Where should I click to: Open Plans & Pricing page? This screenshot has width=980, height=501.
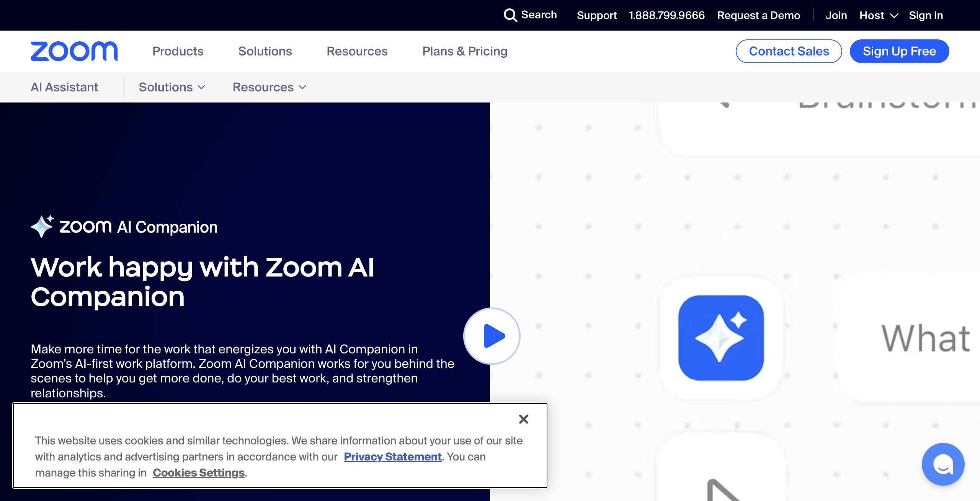click(465, 51)
